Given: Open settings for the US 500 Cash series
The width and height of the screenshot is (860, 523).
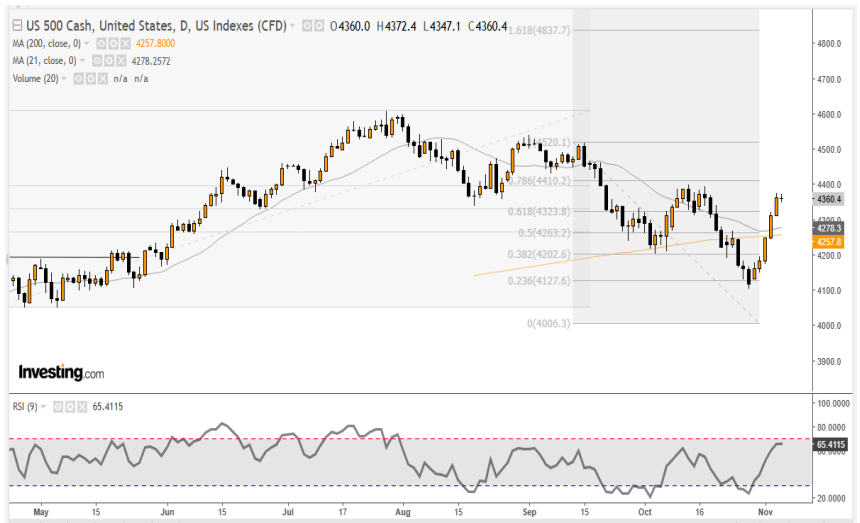Looking at the screenshot, I should point(319,25).
